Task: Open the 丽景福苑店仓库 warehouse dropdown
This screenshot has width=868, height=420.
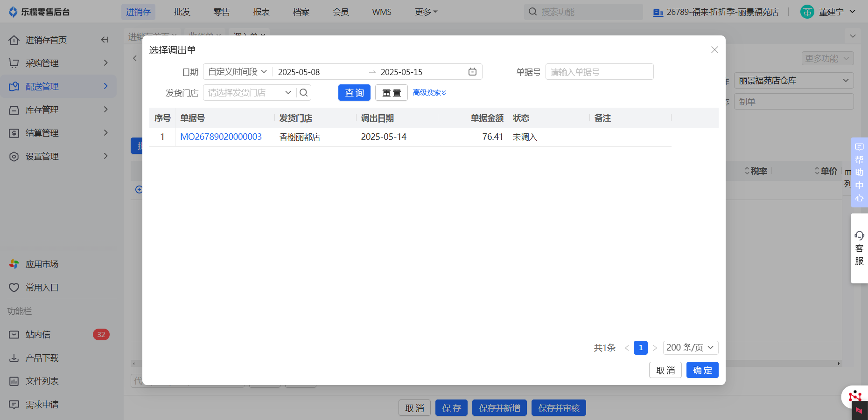Action: tap(794, 81)
